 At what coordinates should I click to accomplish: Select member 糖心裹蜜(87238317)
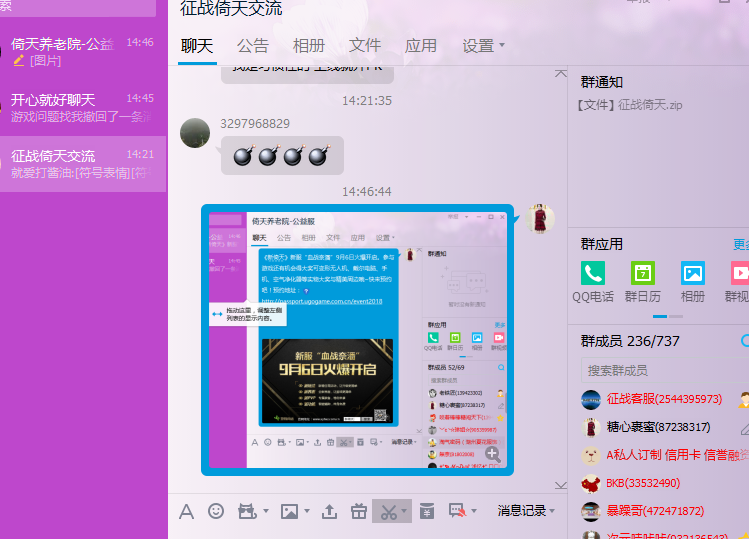[658, 427]
